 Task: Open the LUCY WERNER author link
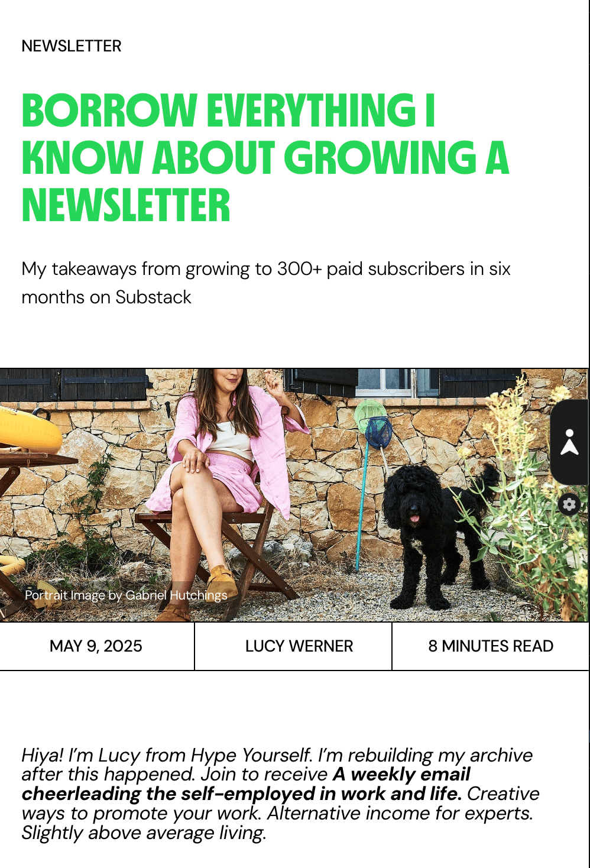click(299, 646)
